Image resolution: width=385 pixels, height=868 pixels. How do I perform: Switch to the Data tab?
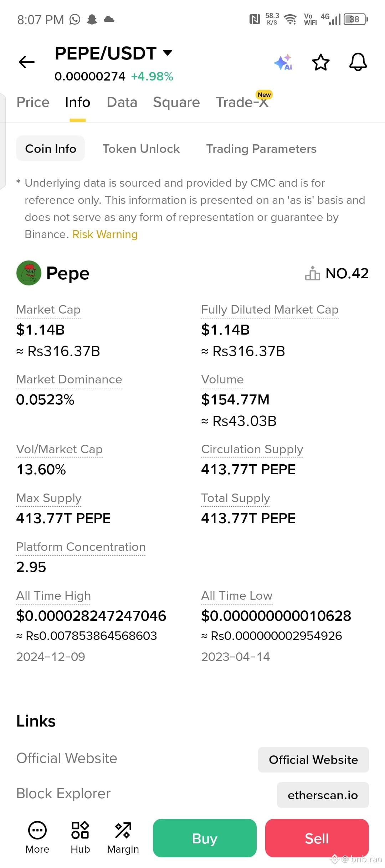(122, 102)
